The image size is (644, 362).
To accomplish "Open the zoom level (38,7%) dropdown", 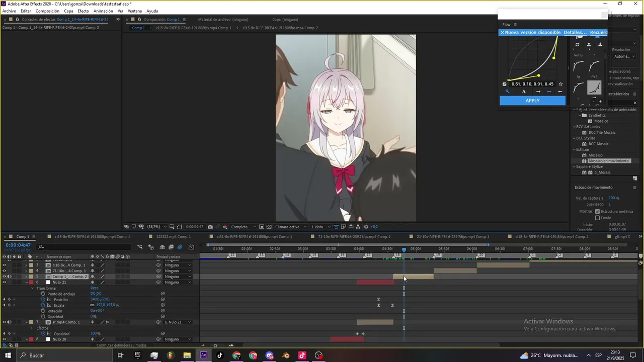I will click(156, 227).
